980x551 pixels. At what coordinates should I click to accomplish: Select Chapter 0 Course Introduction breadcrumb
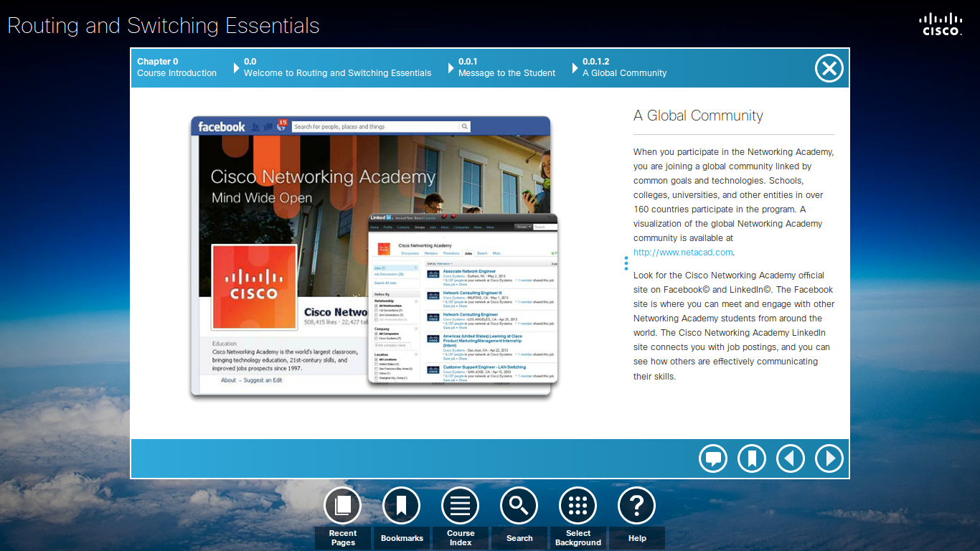(x=176, y=67)
